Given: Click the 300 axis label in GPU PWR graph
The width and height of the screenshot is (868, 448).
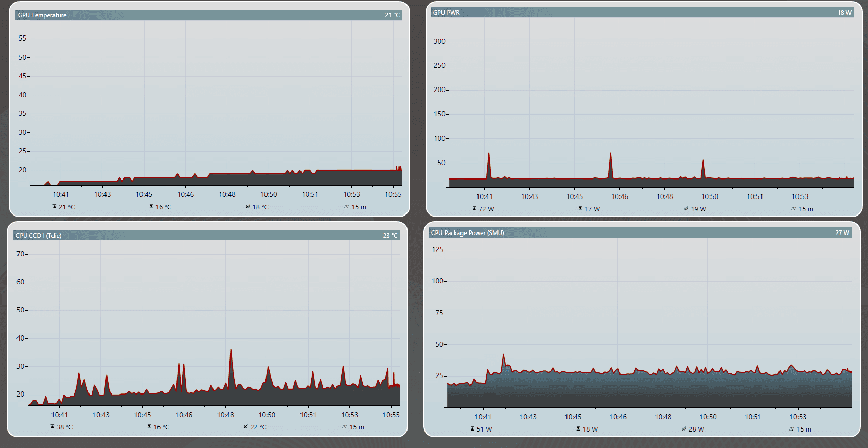Looking at the screenshot, I should [x=439, y=41].
